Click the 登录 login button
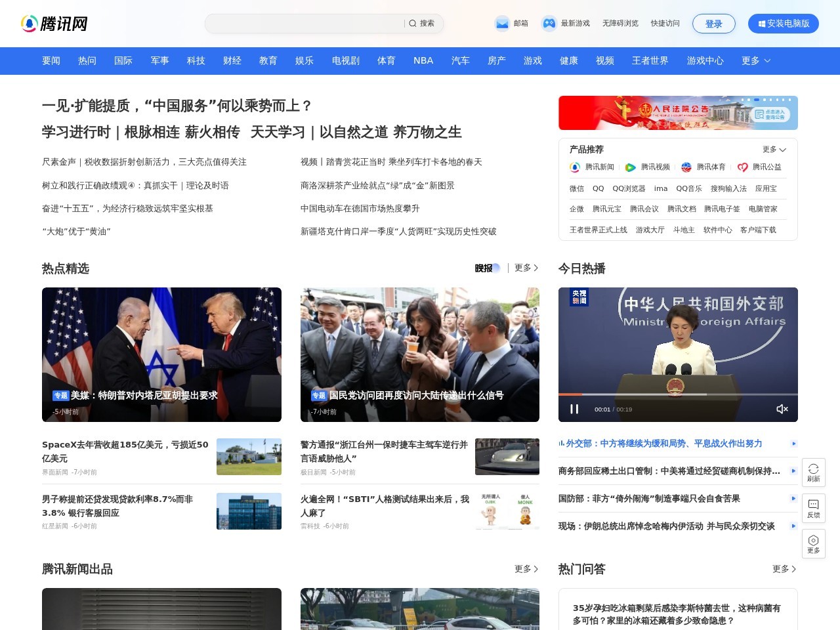Viewport: 840px width, 630px height. [714, 24]
